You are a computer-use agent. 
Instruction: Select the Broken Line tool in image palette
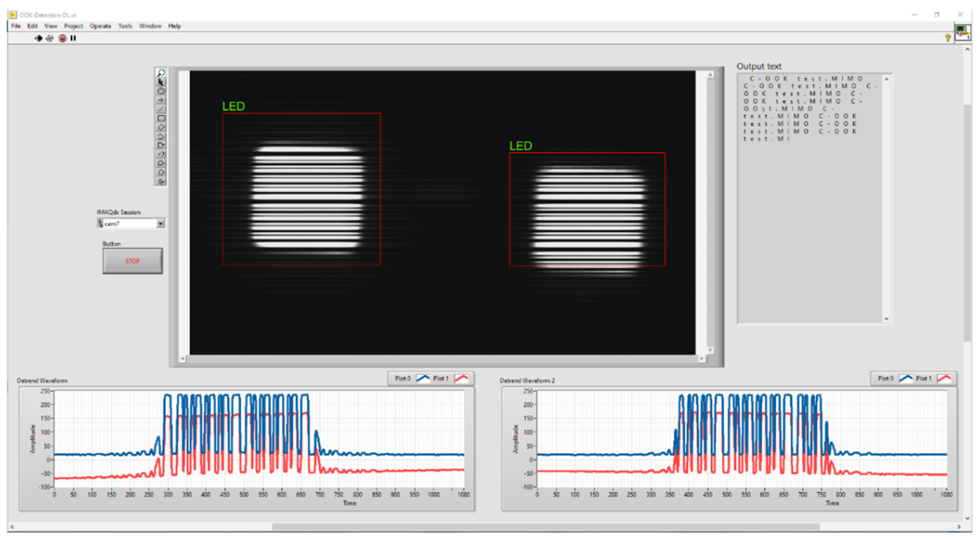161,137
